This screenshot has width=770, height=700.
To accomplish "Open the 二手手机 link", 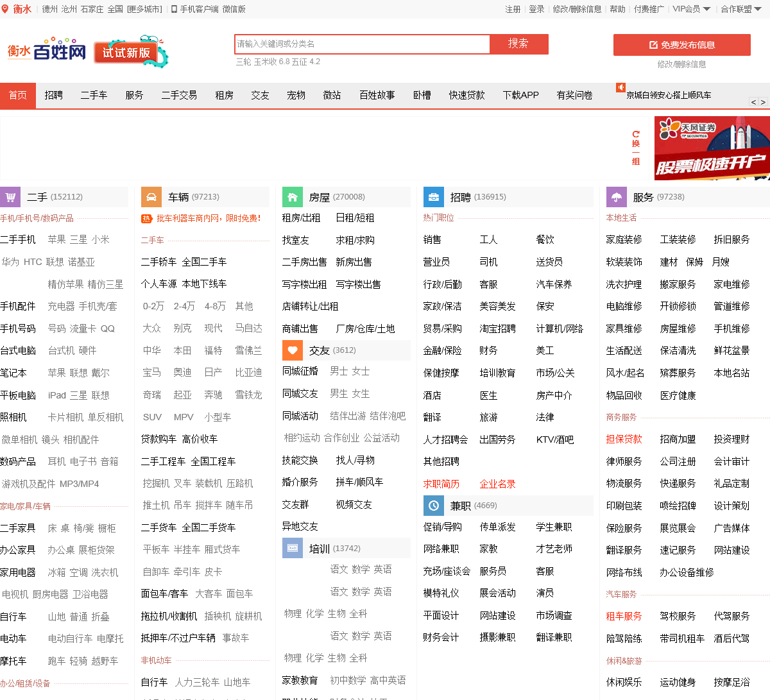I will pos(18,240).
